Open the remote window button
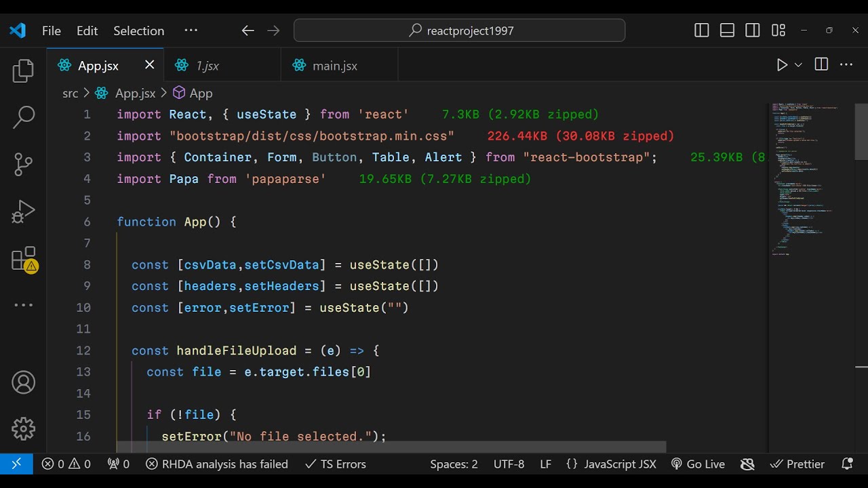Screen dimensions: 868x488 (x=16, y=464)
